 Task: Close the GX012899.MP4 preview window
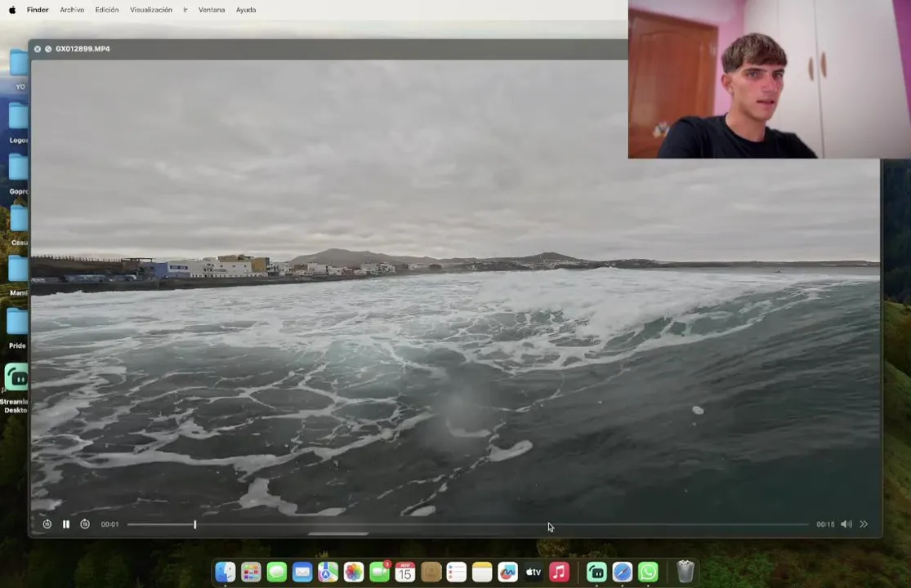coord(38,49)
